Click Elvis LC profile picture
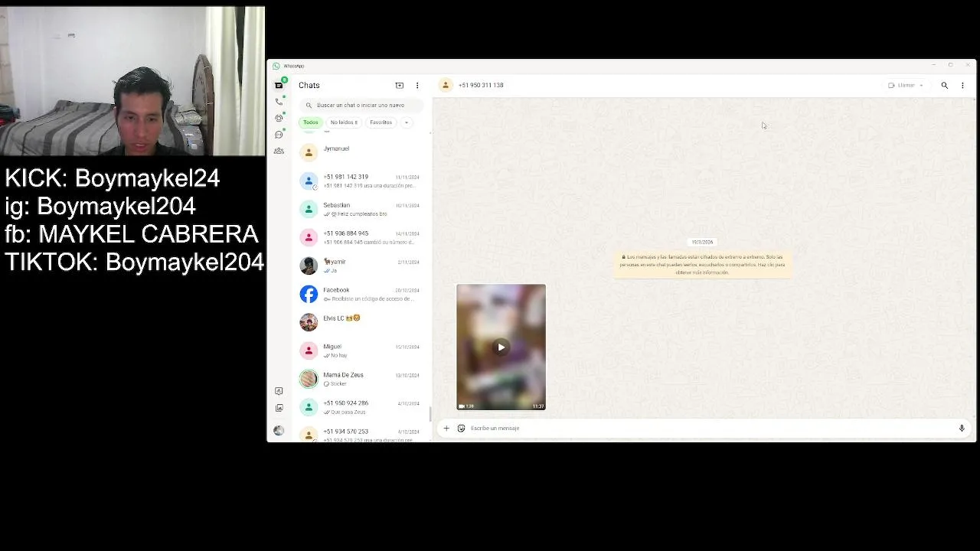 (x=309, y=322)
